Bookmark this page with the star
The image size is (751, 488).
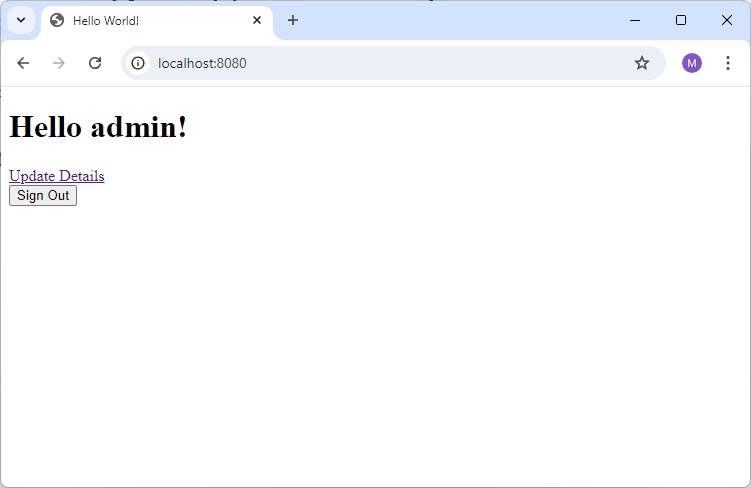click(642, 63)
